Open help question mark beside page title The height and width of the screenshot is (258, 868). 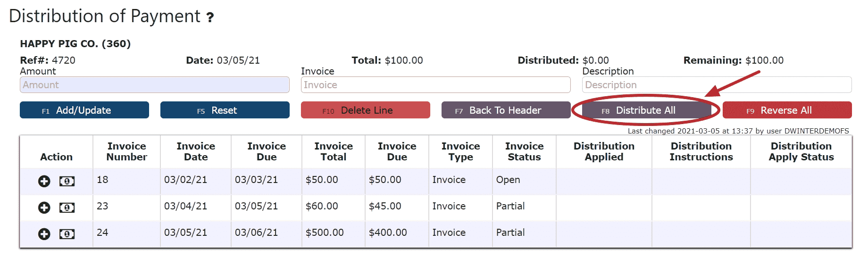210,18
